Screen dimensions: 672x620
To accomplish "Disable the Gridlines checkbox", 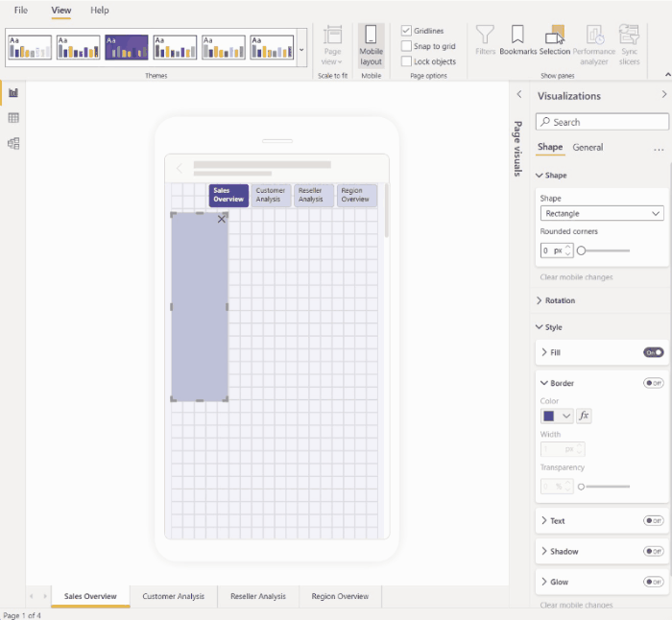I will tap(407, 31).
